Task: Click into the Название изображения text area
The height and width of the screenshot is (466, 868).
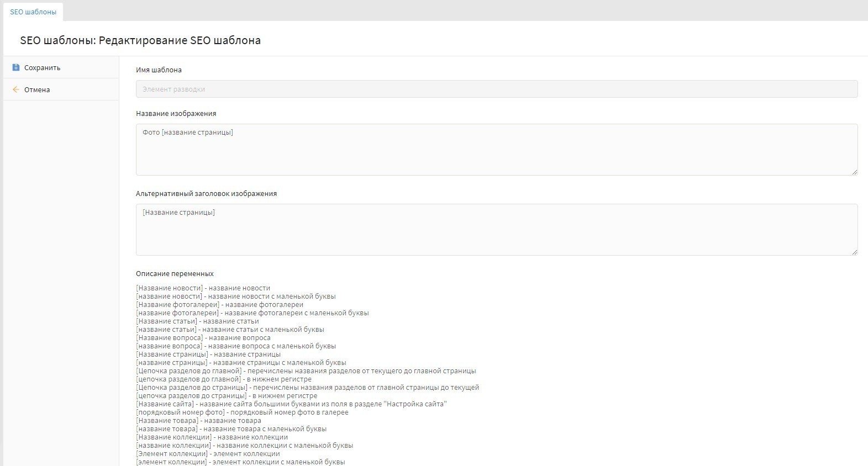Action: point(496,150)
